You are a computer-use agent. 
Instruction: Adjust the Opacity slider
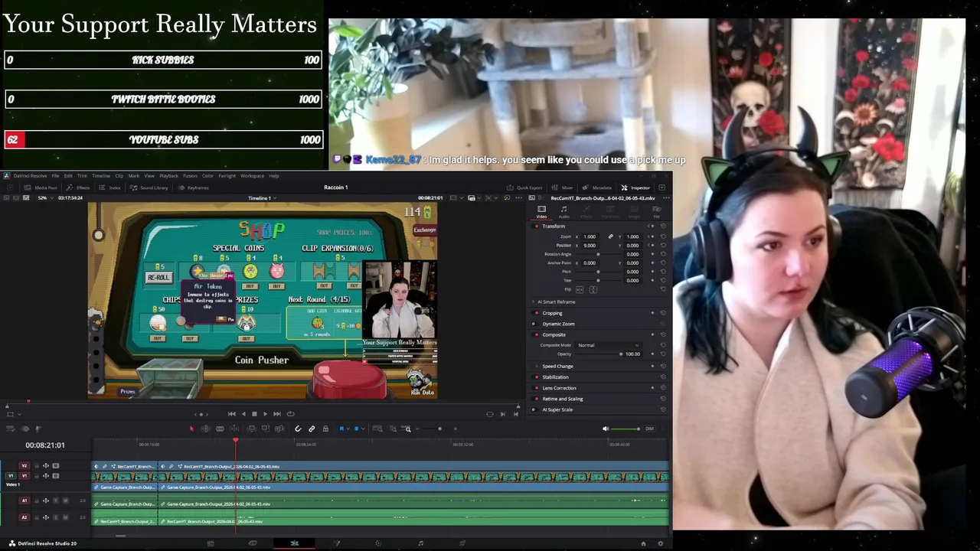[621, 354]
